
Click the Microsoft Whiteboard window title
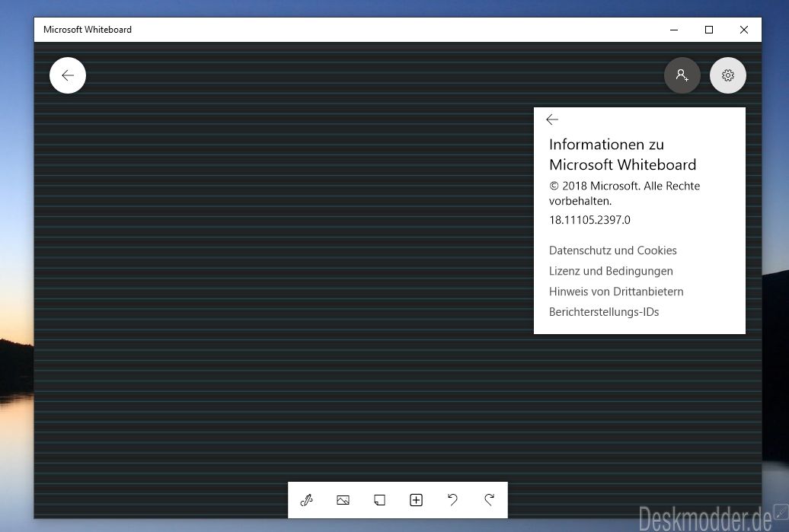tap(88, 30)
